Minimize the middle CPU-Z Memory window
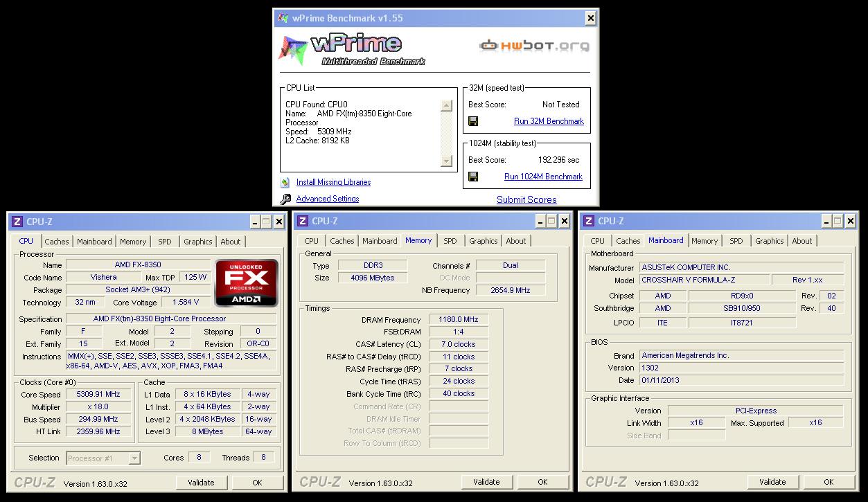Viewport: 868px width, 502px height. click(540, 221)
